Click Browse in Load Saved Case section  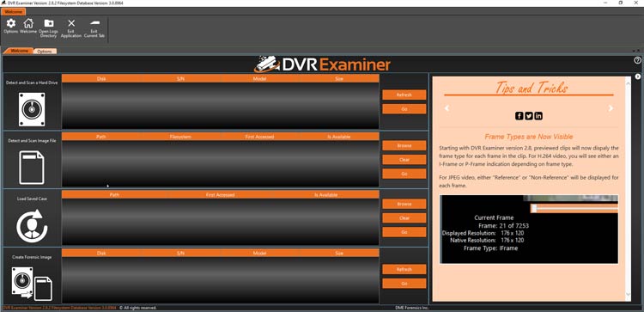404,204
